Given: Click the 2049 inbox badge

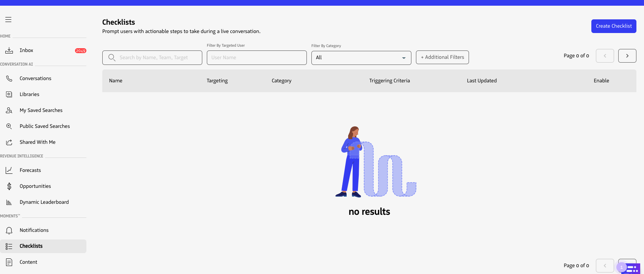Looking at the screenshot, I should 81,50.
